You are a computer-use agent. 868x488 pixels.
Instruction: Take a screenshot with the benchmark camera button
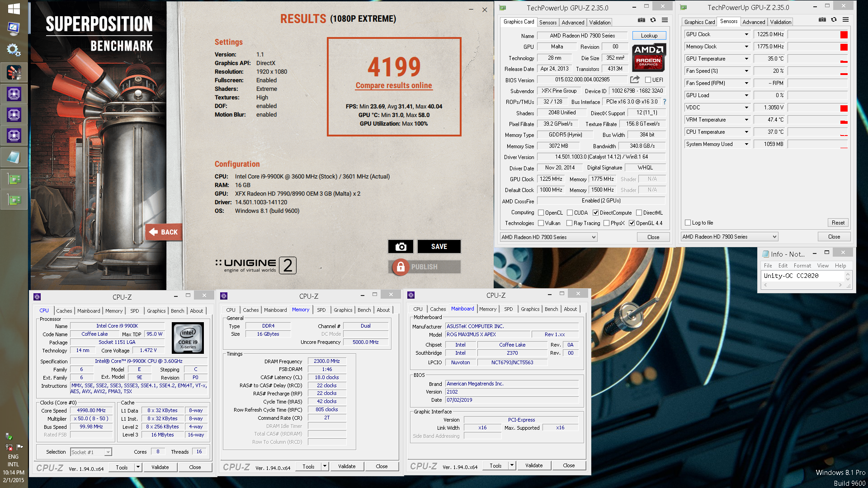(401, 246)
